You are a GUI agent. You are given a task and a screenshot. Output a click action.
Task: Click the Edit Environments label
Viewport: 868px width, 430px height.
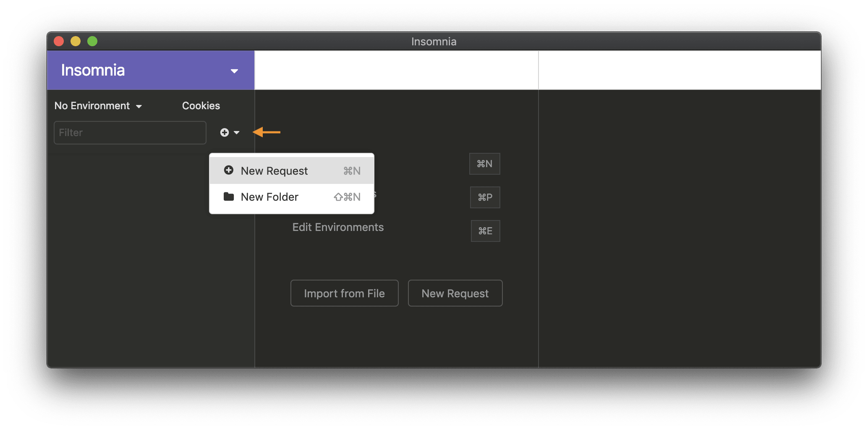(338, 227)
